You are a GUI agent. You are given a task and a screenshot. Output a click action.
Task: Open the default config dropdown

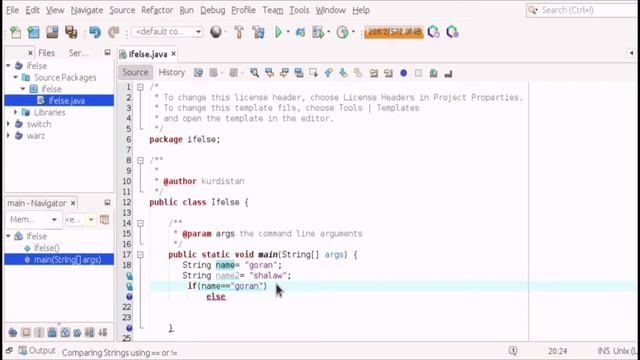tap(167, 32)
